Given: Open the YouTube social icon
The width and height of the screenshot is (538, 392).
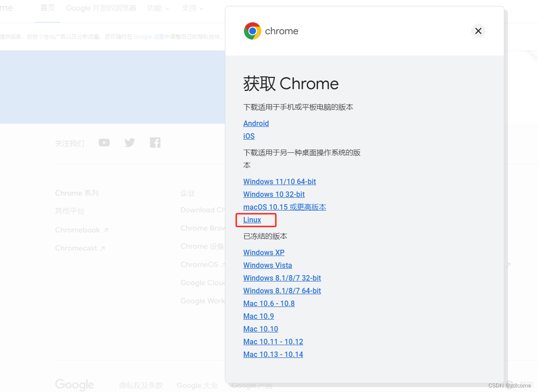Looking at the screenshot, I should (x=104, y=143).
